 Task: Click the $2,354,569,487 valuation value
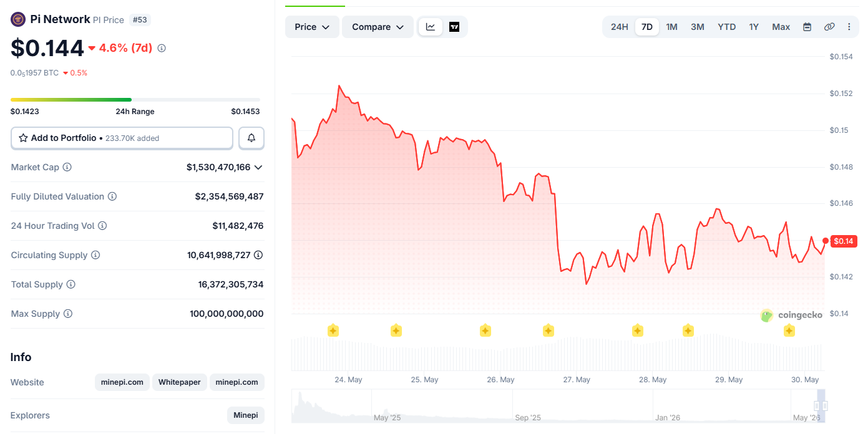coord(230,196)
